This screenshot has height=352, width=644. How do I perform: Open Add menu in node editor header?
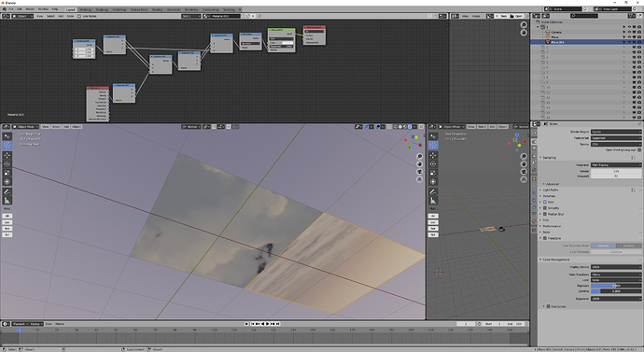61,16
